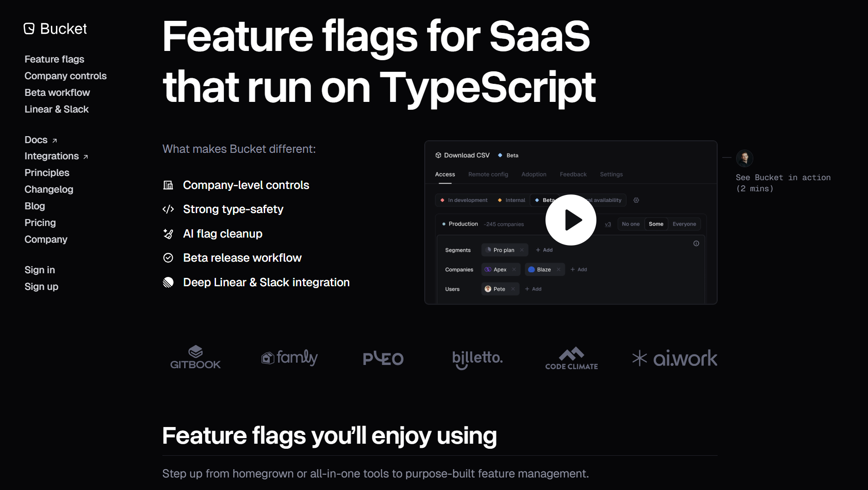
Task: Click the v3 version link
Action: pos(608,224)
